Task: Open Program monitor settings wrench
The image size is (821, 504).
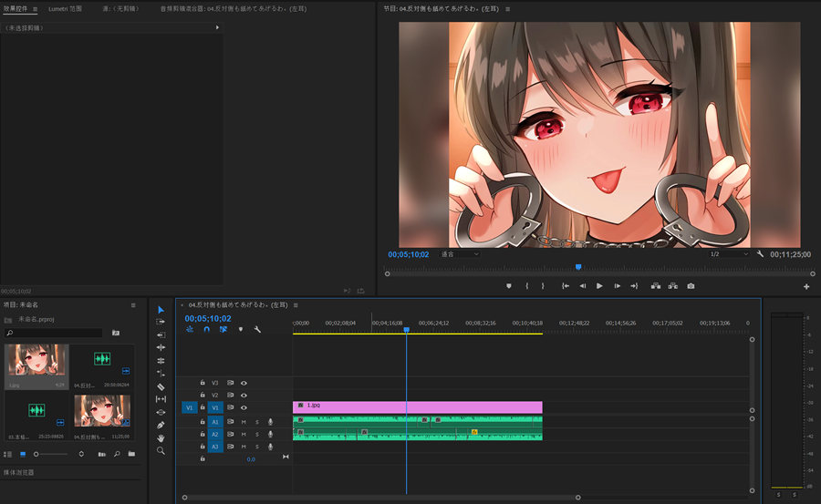Action: click(760, 254)
